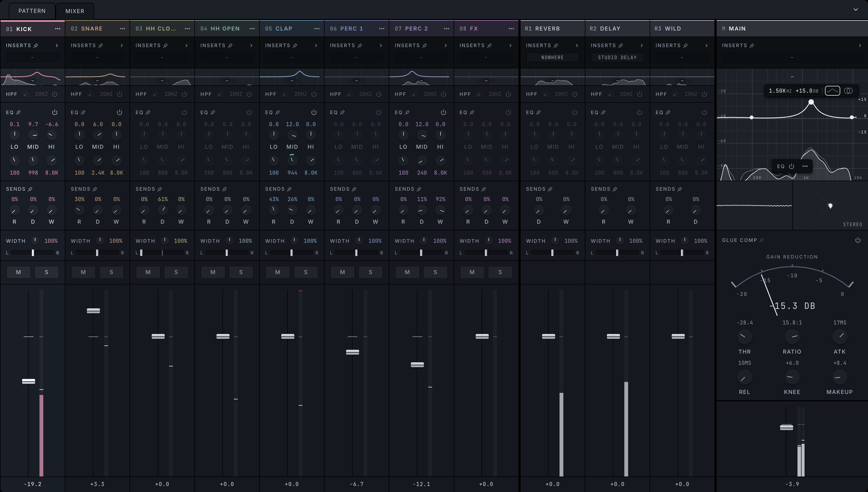868x492 pixels.
Task: Select the bell filter shape icon in Main EQ
Action: click(x=833, y=90)
